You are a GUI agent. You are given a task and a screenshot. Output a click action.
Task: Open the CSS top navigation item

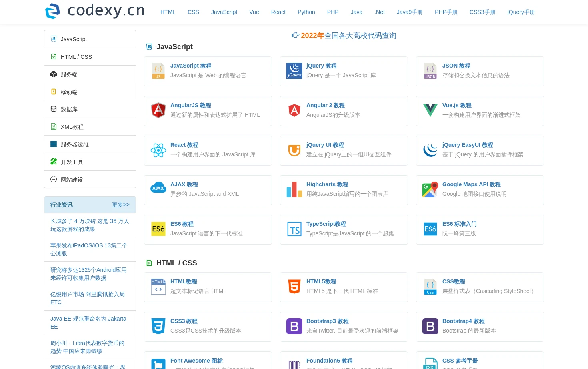[193, 12]
